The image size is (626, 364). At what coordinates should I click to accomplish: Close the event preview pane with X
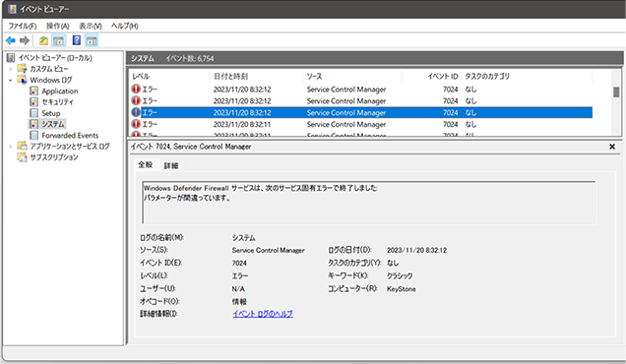tap(612, 147)
